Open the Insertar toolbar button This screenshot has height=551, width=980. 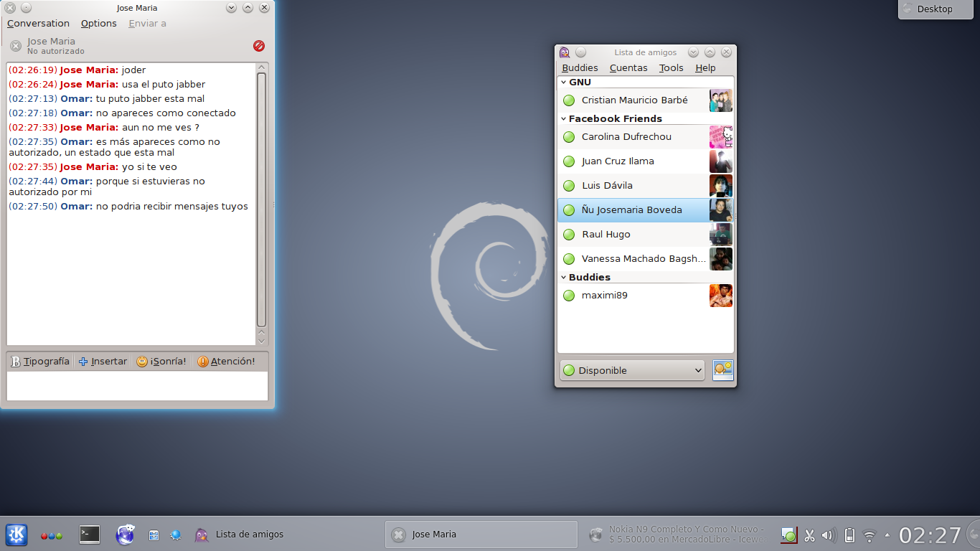tap(103, 362)
